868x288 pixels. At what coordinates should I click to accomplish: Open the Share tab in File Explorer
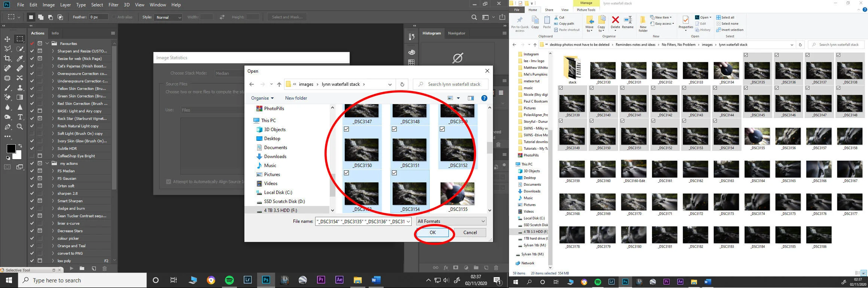pos(549,10)
